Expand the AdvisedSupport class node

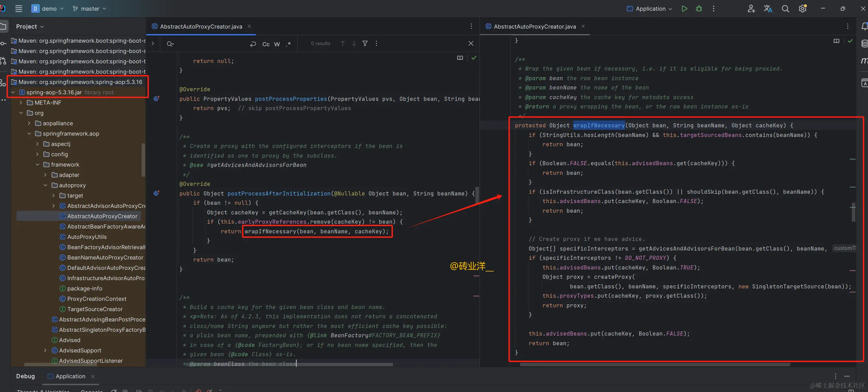45,350
